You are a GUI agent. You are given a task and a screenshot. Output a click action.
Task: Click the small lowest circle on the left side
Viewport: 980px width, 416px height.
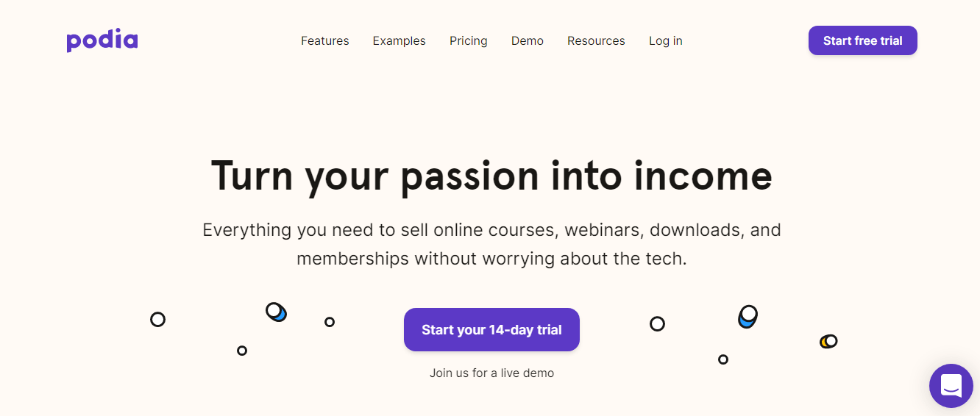coord(242,351)
